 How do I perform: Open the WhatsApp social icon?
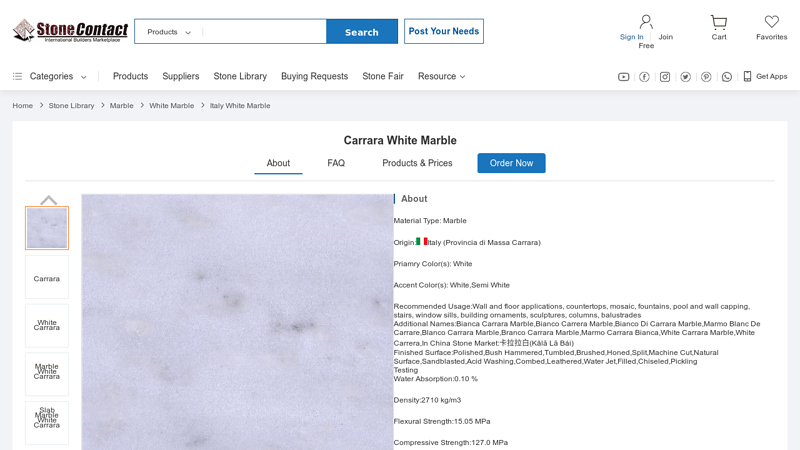727,77
